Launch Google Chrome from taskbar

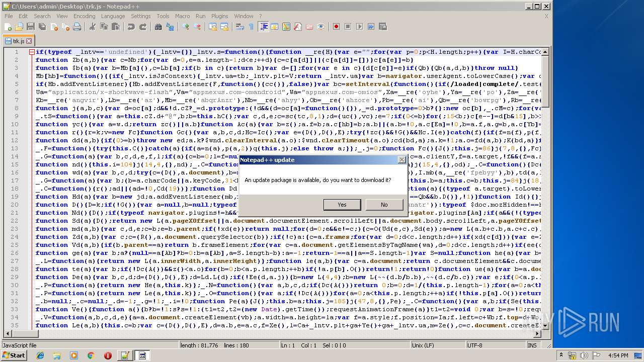(91, 355)
